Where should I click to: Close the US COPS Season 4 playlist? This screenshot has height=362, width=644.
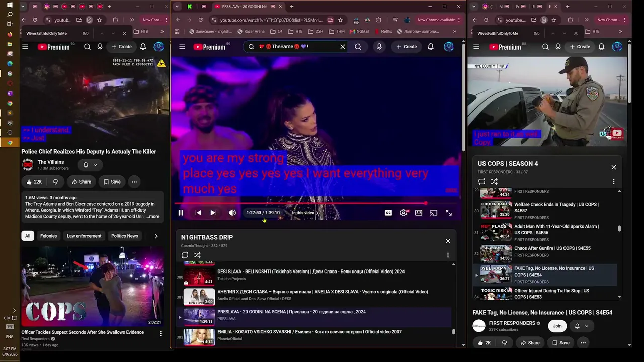coord(614,167)
